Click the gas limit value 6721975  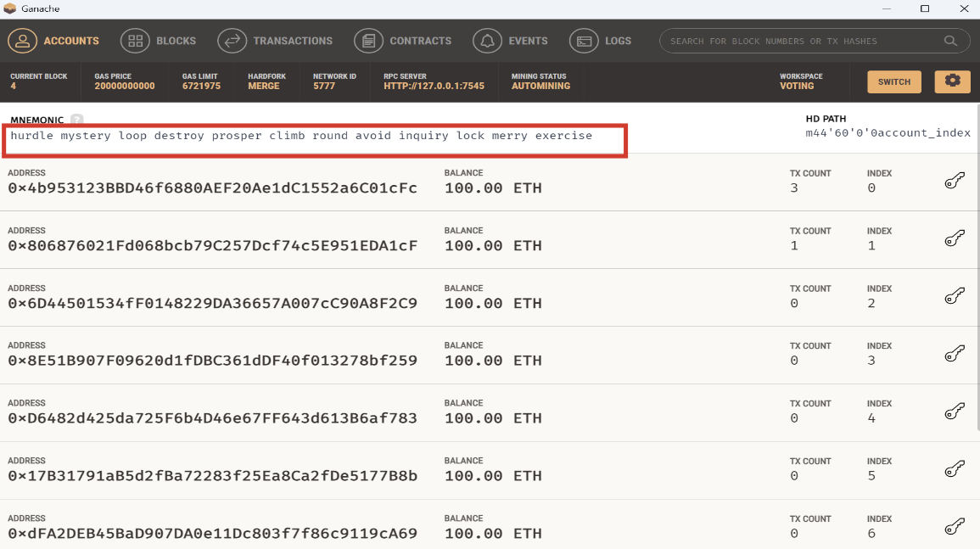pos(201,87)
